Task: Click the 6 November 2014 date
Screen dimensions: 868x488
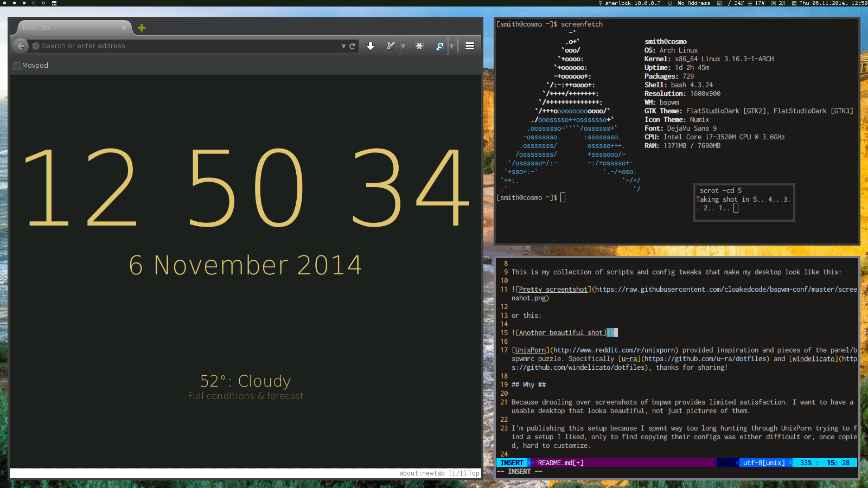Action: [246, 265]
